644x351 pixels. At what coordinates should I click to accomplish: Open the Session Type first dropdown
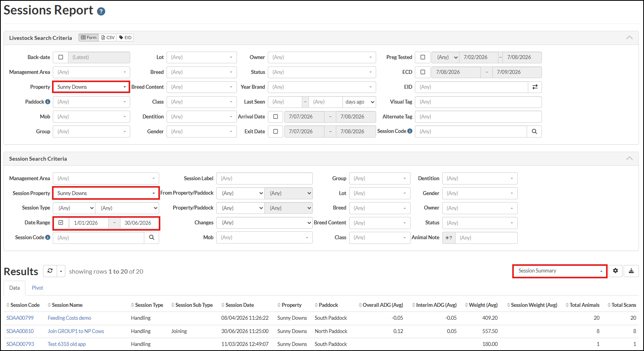(74, 208)
